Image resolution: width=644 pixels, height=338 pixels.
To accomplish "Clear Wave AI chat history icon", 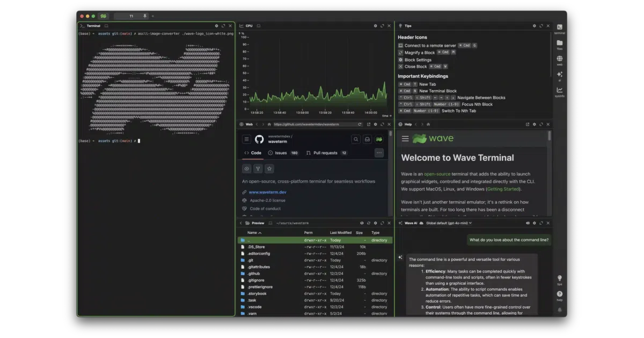I will [x=527, y=223].
